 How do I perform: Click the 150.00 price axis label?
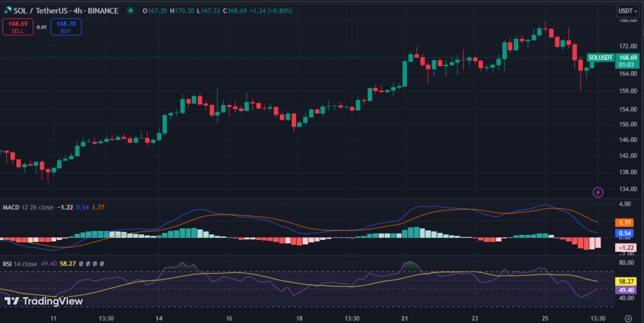628,124
